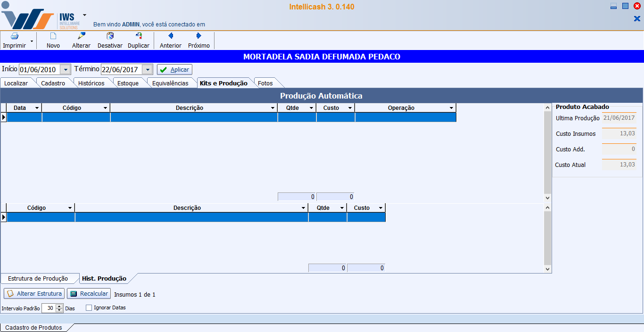Click the top grid scroll-up arrow
The width and height of the screenshot is (644, 332).
[547, 107]
